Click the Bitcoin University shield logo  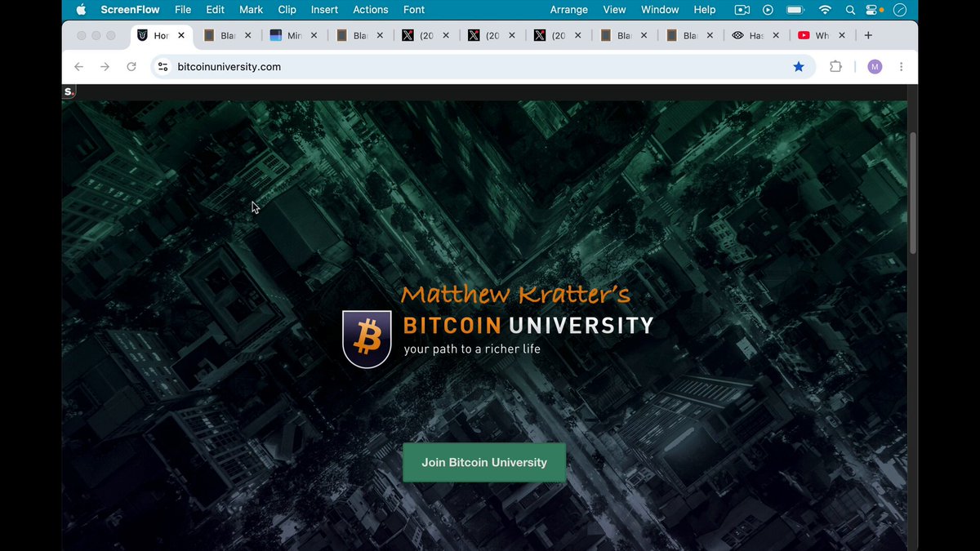pos(367,339)
